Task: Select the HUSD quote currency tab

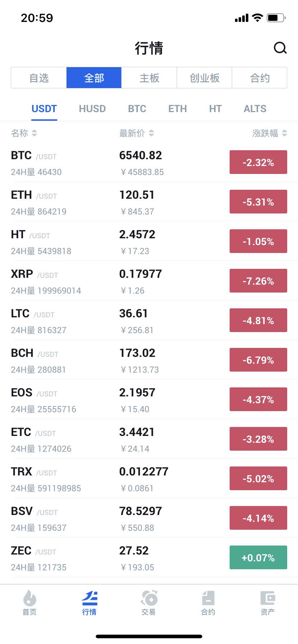Action: (92, 109)
